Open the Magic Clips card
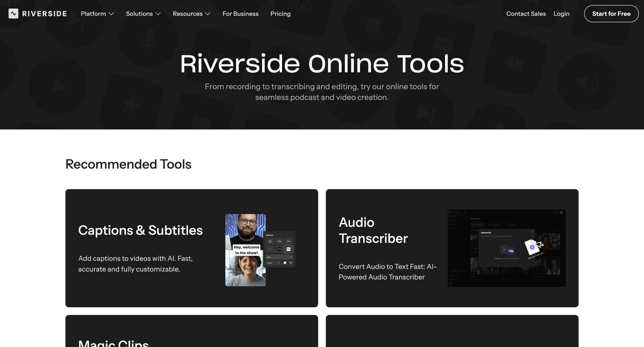644x347 pixels. pos(192,331)
